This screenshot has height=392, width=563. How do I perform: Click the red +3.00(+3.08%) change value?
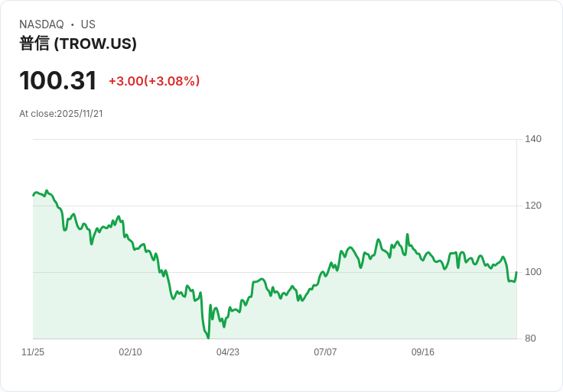pos(154,81)
